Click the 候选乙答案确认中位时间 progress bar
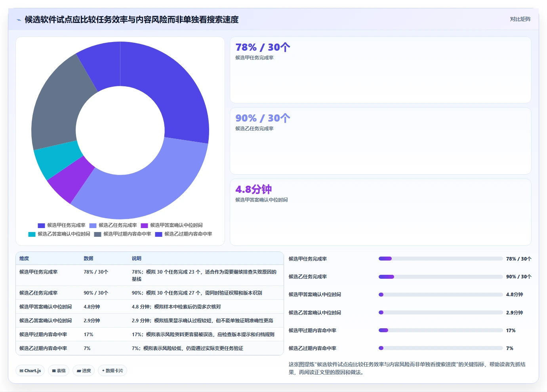The width and height of the screenshot is (547, 392). pyautogui.click(x=440, y=312)
